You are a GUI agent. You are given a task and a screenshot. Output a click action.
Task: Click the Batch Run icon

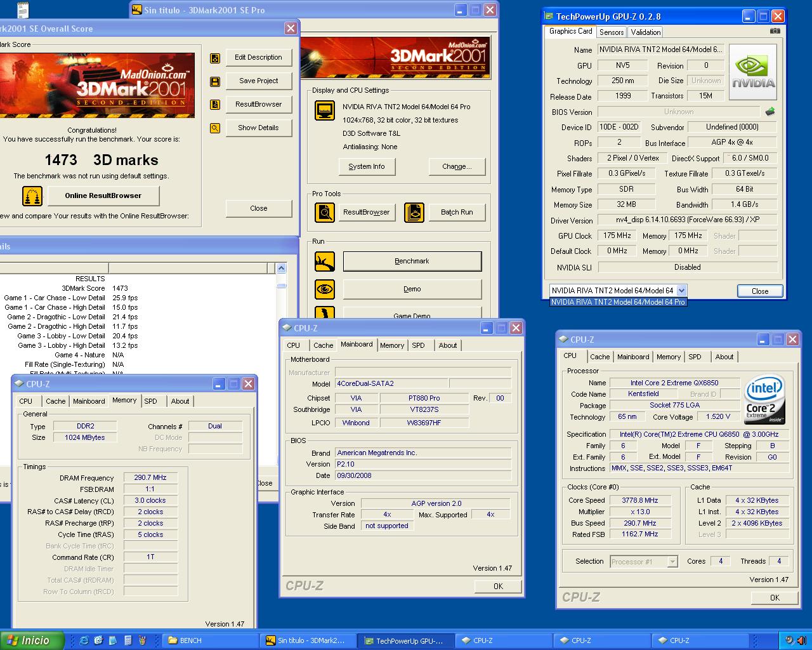(414, 212)
